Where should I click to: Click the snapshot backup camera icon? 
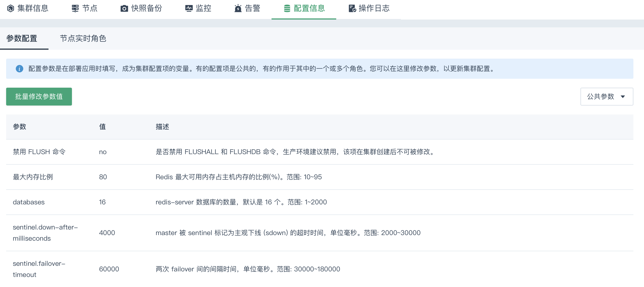point(124,9)
